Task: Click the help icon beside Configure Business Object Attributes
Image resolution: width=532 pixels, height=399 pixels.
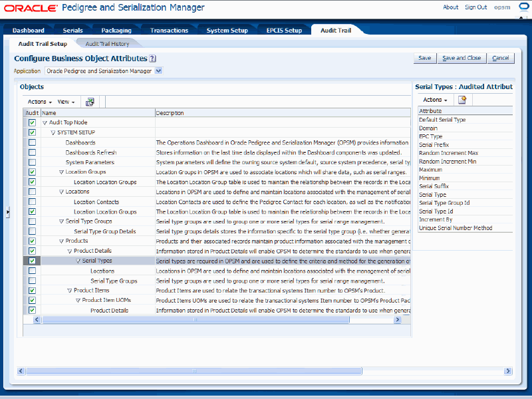Action: (x=153, y=59)
